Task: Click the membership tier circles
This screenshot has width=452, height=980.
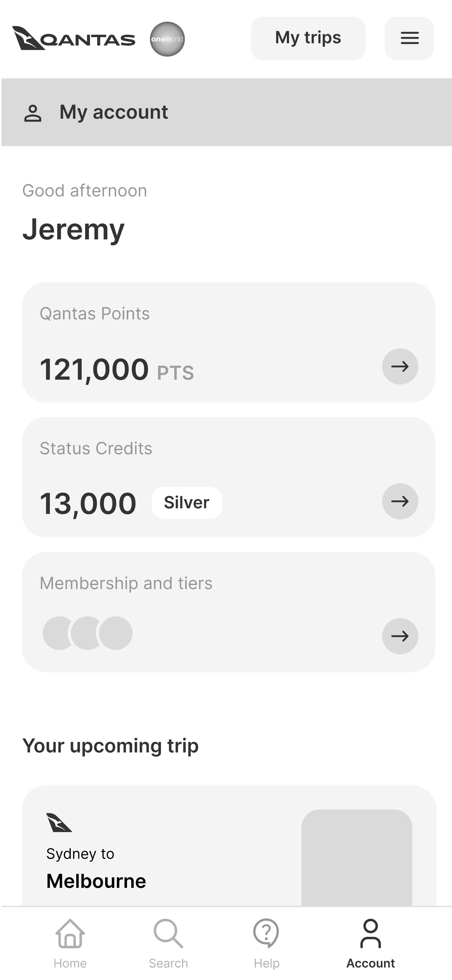Action: click(88, 633)
